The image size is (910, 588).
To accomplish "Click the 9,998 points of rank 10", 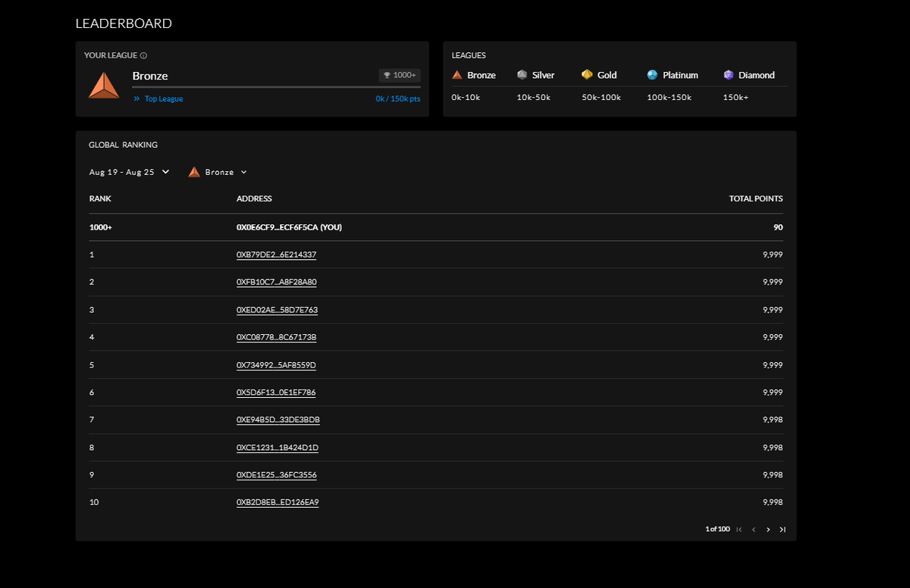I will [x=773, y=502].
